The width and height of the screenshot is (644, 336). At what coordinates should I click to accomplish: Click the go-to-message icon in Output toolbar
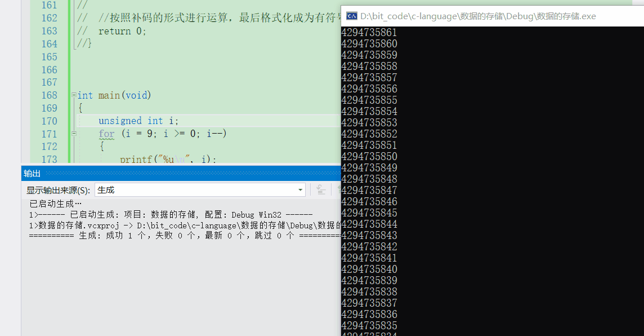[321, 190]
